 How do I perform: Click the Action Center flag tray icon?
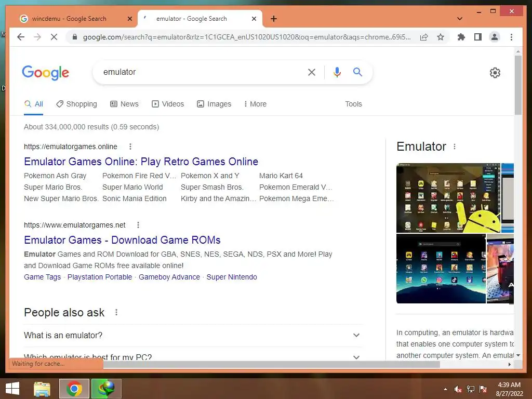pos(483,389)
